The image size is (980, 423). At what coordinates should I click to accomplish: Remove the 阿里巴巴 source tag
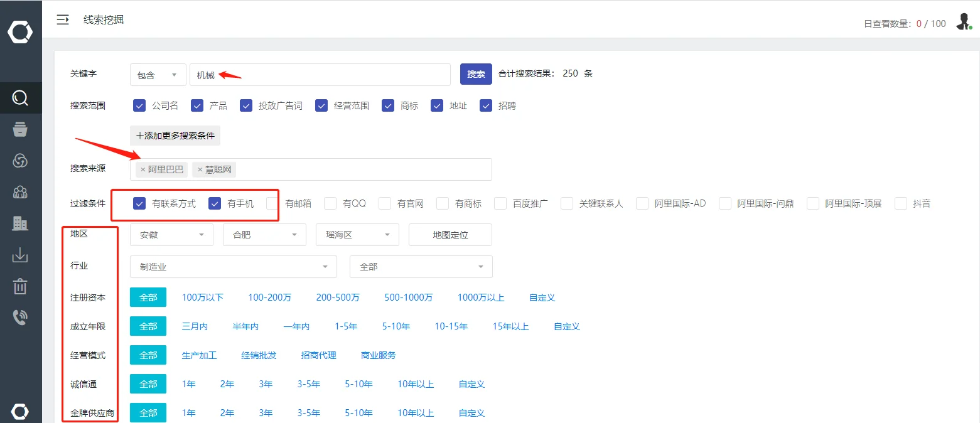(143, 169)
